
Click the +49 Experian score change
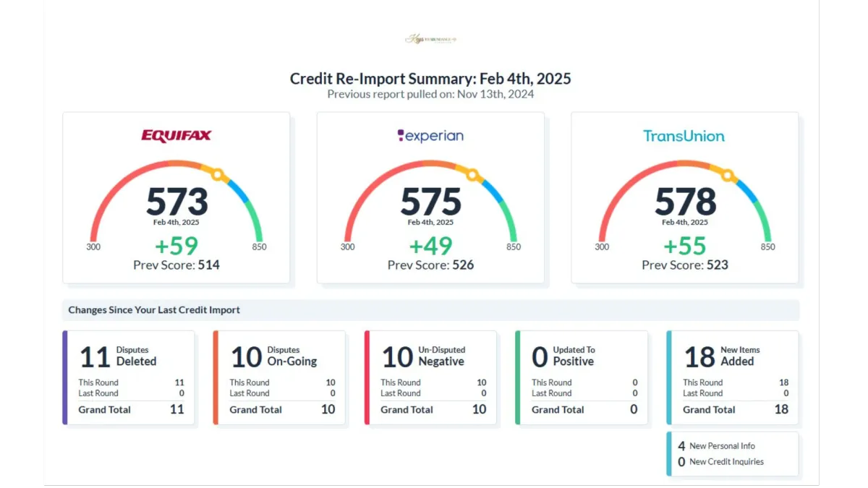(430, 246)
